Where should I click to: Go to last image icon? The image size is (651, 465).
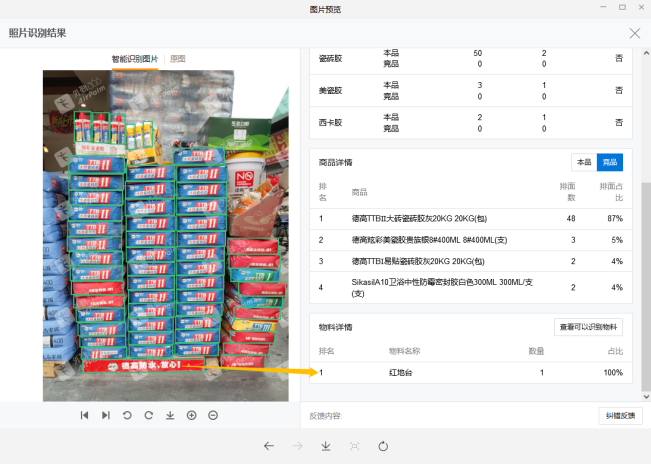(106, 415)
